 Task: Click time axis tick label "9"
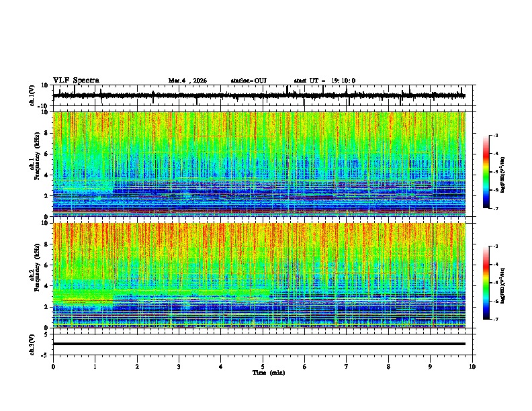430,367
